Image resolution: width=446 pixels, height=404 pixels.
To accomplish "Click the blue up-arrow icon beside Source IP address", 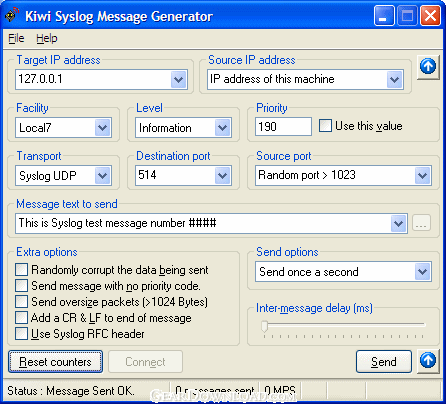I will [428, 67].
